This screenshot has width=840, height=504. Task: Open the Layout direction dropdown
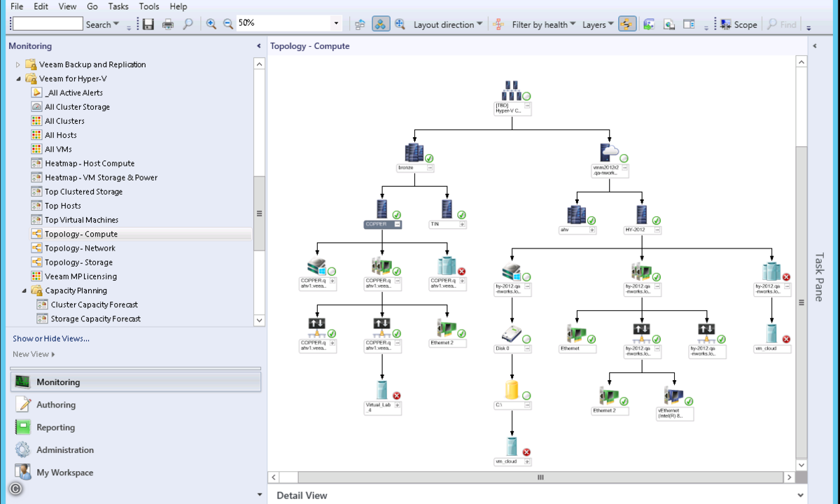point(448,24)
